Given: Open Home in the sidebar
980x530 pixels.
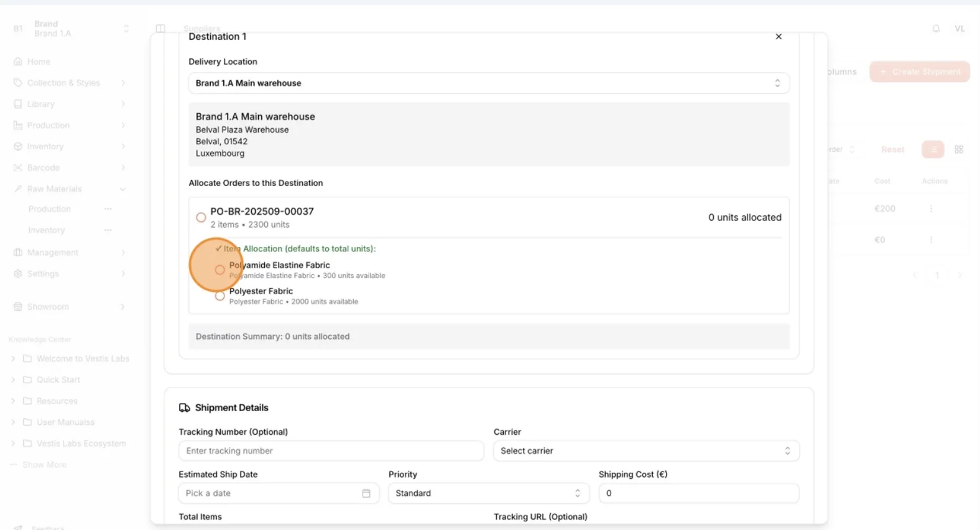Looking at the screenshot, I should tap(39, 62).
